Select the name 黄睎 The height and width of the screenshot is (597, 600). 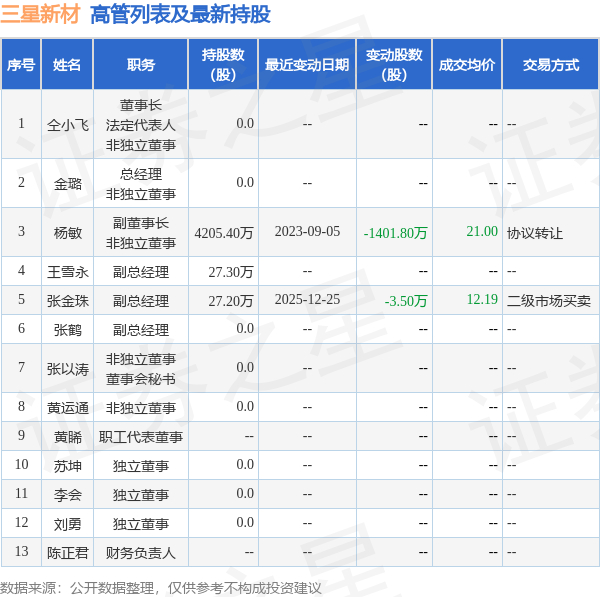coord(68,437)
